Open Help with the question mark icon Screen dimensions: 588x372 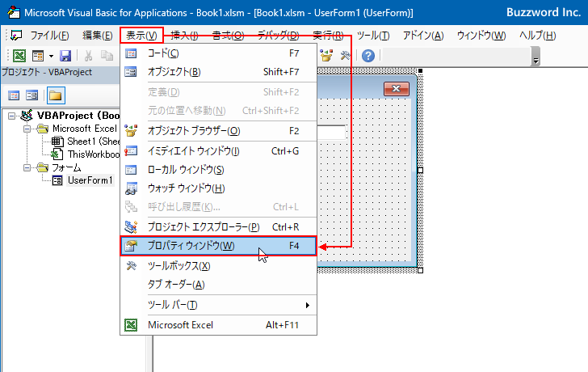[368, 56]
